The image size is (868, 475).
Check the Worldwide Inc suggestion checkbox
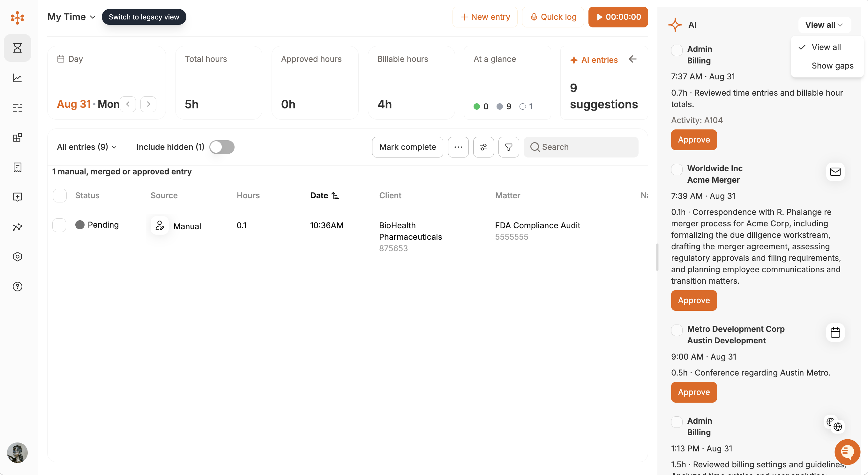coord(677,169)
